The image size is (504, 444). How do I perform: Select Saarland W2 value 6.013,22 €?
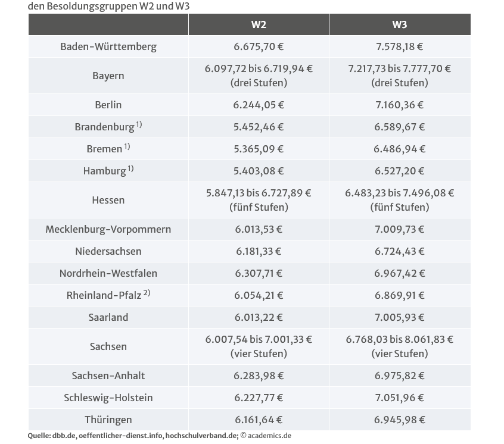(x=259, y=317)
